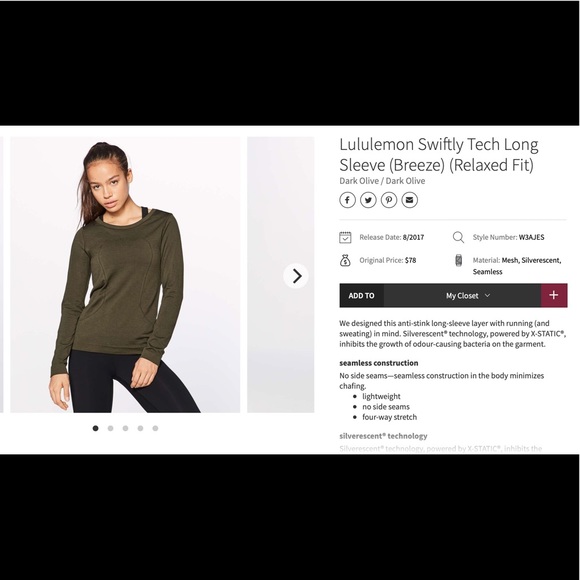Click the material fabric icon
Image resolution: width=580 pixels, height=580 pixels.
(x=458, y=260)
